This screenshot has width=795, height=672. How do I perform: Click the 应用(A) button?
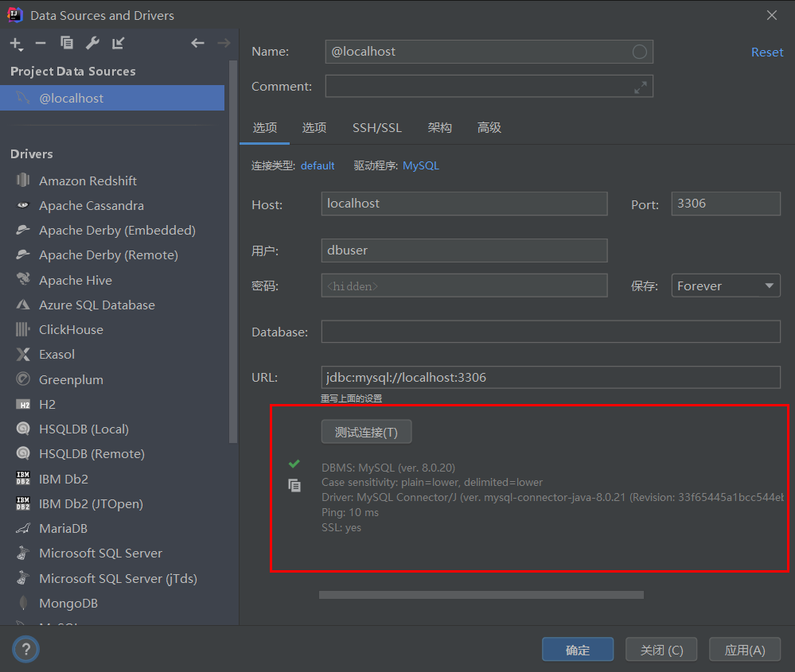click(x=744, y=650)
